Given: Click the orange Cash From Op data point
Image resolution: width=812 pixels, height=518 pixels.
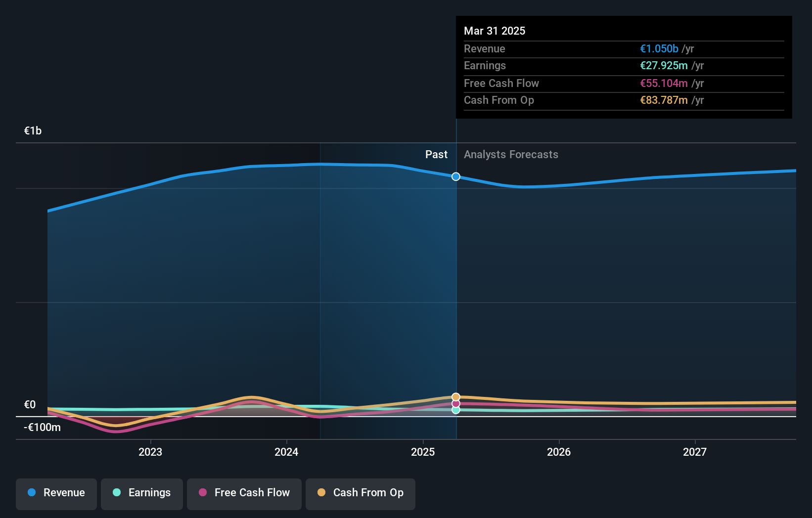Looking at the screenshot, I should point(456,397).
